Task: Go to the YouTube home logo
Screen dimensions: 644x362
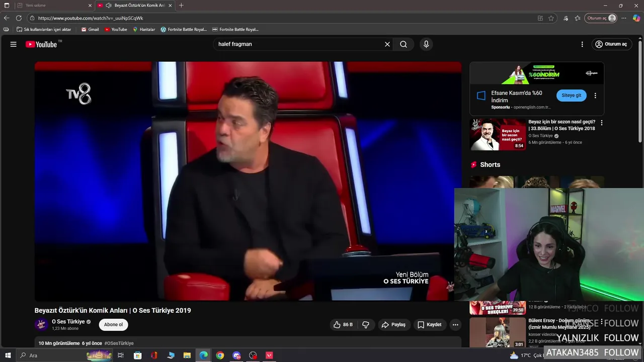Action: [x=41, y=44]
